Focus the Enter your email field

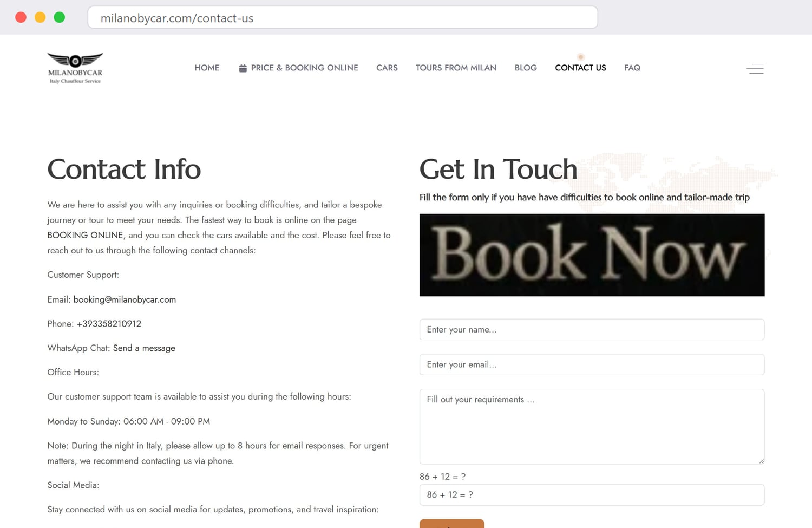592,364
